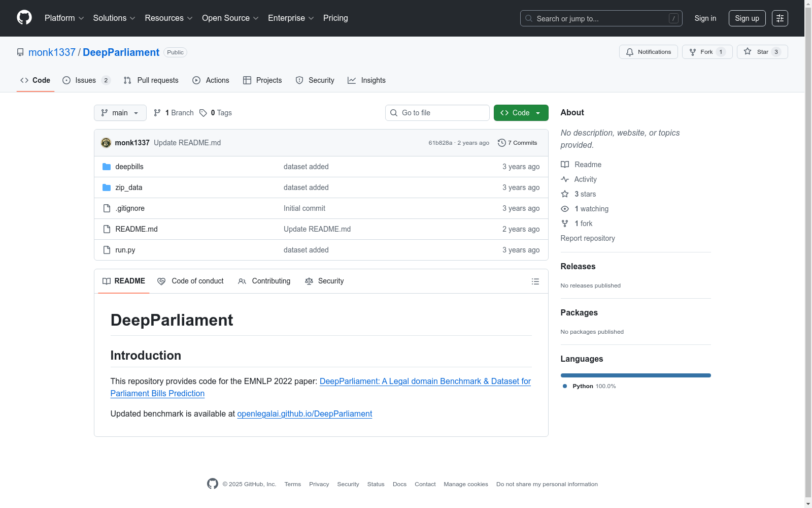
Task: Open Activity in About sidebar
Action: pos(579,179)
